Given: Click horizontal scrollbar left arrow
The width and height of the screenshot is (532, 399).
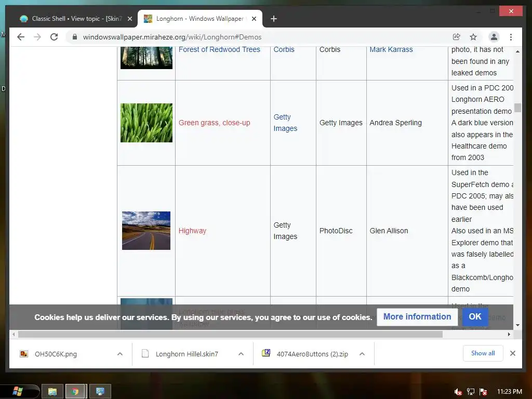Looking at the screenshot, I should (x=14, y=335).
